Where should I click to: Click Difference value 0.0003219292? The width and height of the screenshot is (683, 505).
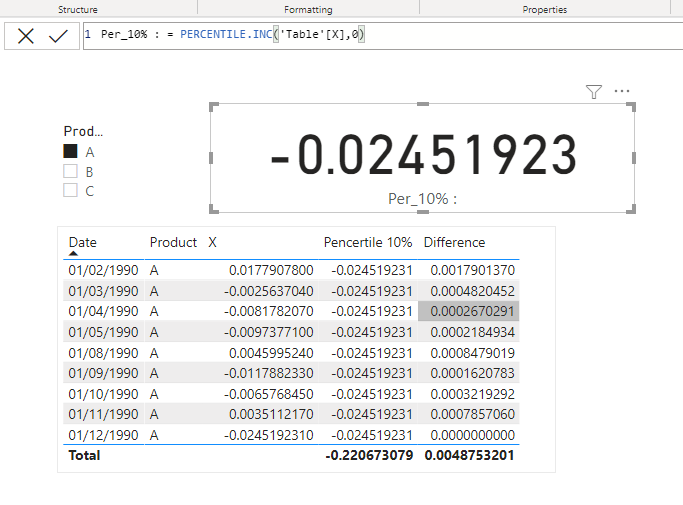473,394
